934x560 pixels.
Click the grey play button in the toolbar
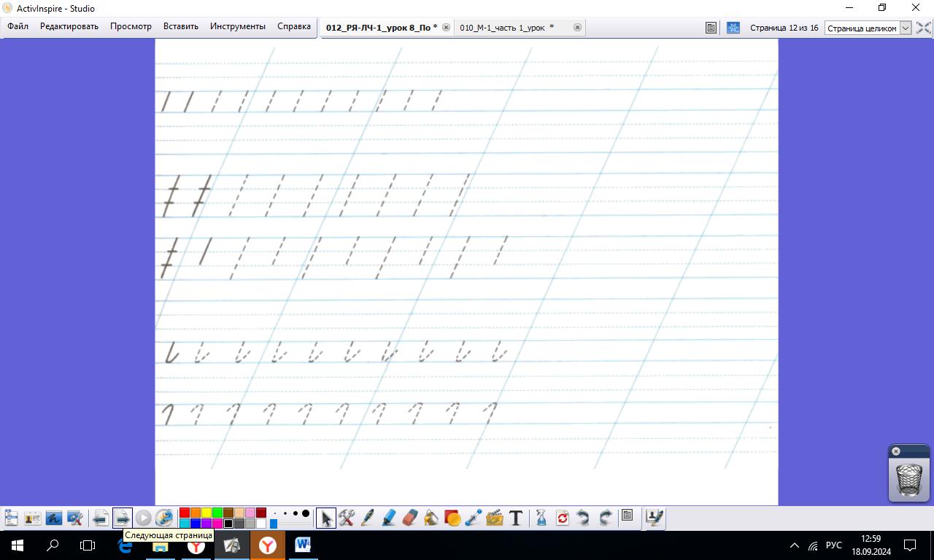(143, 518)
